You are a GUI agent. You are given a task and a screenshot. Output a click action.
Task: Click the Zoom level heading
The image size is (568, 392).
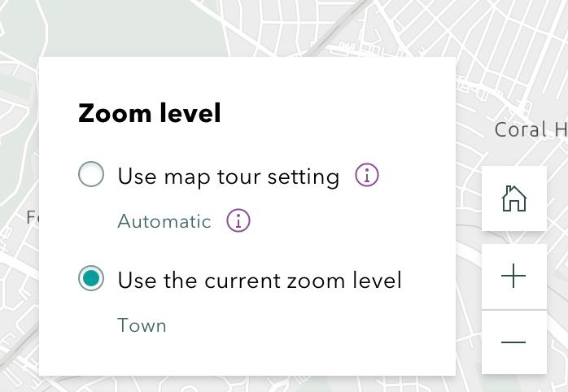[x=149, y=114]
